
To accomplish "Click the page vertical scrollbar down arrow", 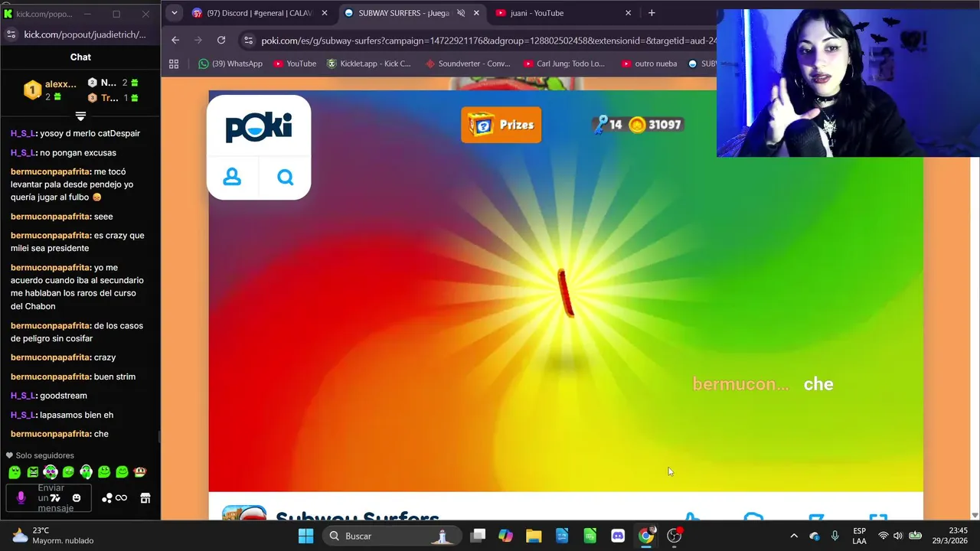I will 975,516.
